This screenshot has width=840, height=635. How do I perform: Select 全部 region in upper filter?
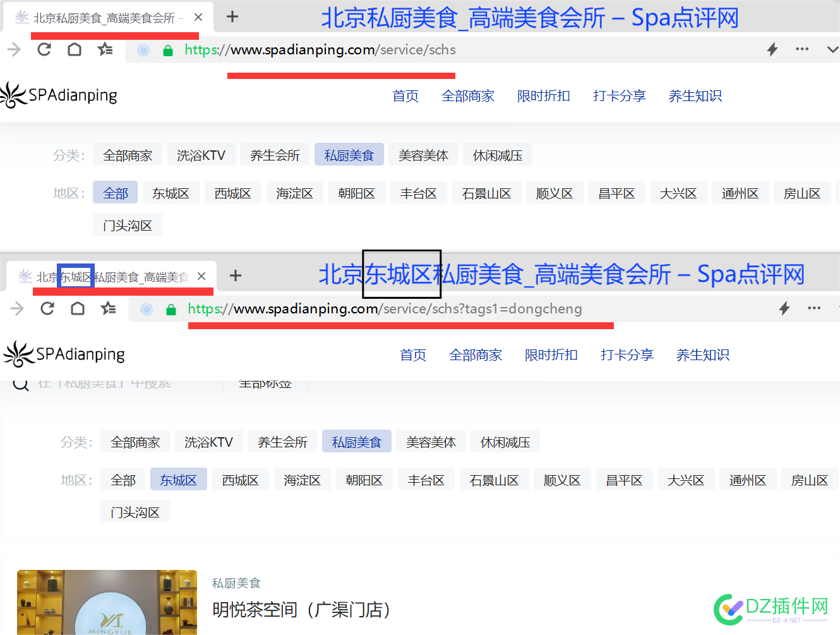[116, 193]
